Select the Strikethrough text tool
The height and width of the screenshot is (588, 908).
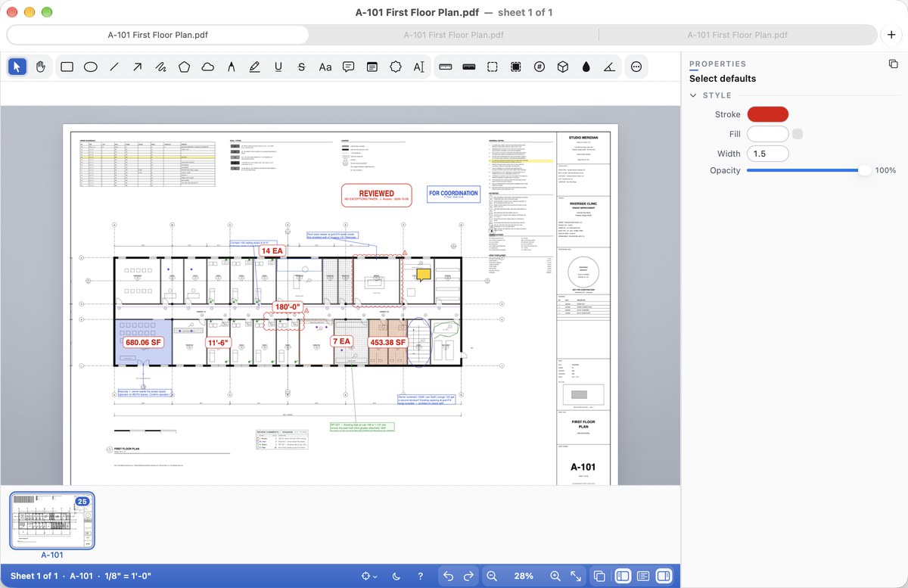[301, 67]
